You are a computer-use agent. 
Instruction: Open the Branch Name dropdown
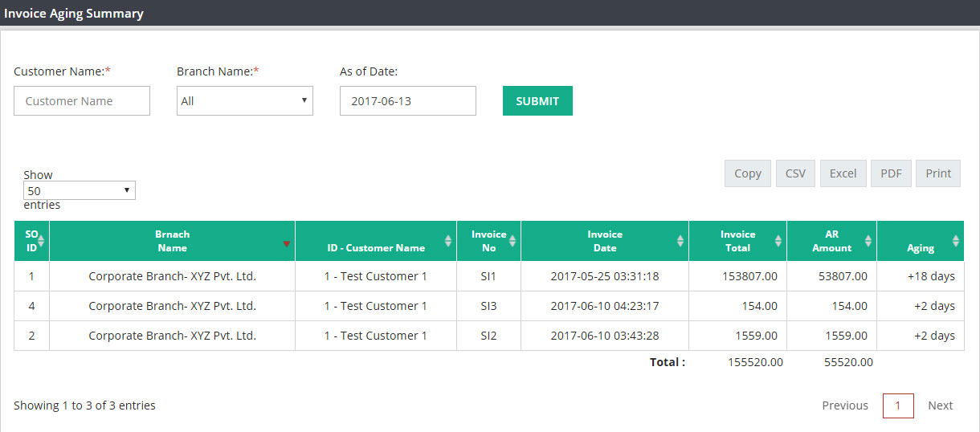[245, 101]
